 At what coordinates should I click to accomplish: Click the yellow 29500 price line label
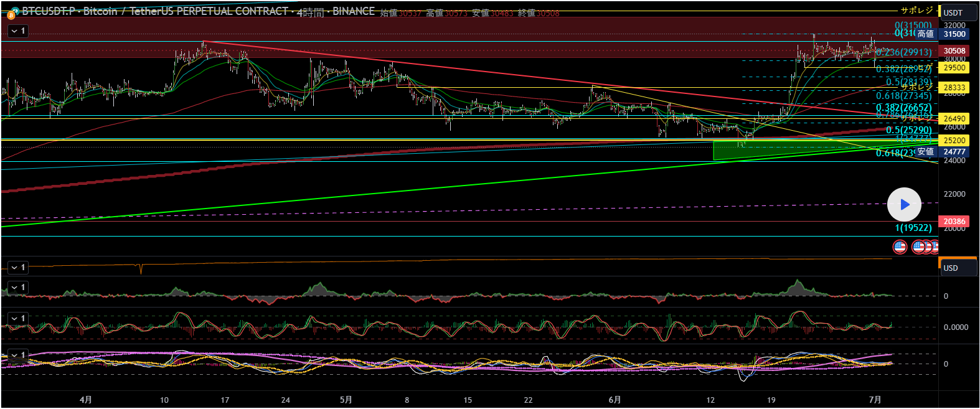(954, 68)
